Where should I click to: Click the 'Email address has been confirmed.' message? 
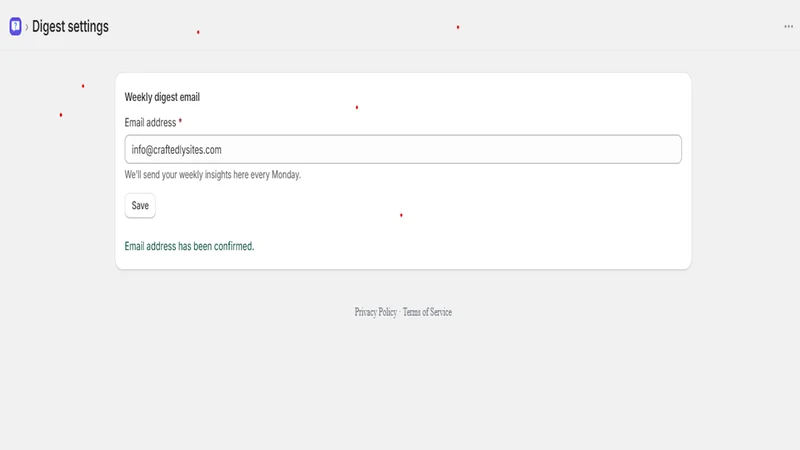189,246
